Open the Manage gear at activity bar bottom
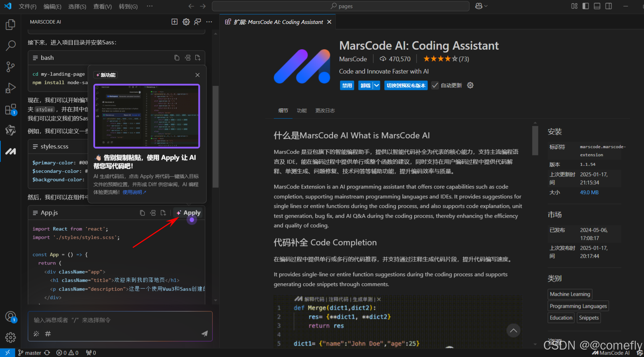This screenshot has height=357, width=644. [11, 338]
